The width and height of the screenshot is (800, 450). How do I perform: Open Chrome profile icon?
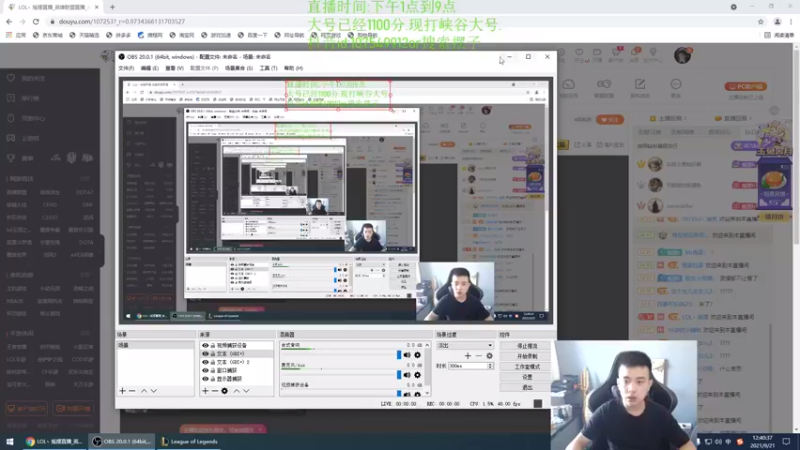777,21
